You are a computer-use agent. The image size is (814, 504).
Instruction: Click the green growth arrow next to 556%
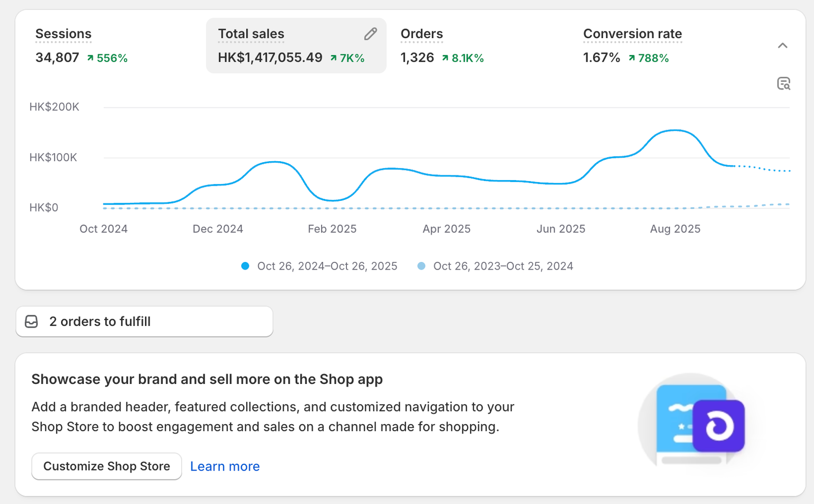click(90, 58)
